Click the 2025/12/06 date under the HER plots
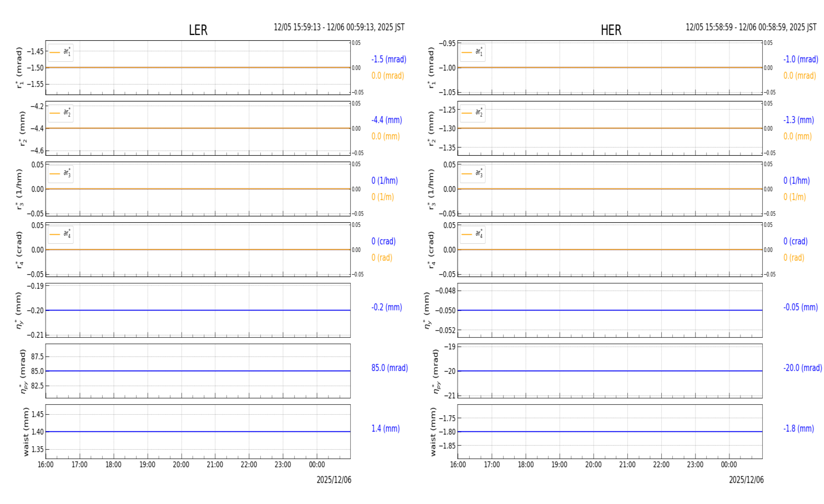Viewport: 824px width, 504px height. pos(746,480)
